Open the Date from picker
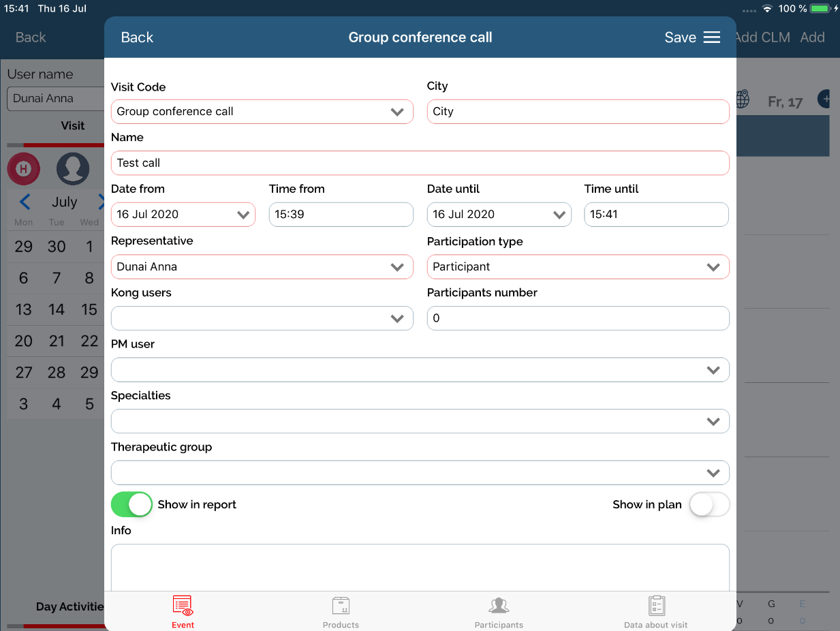 183,215
